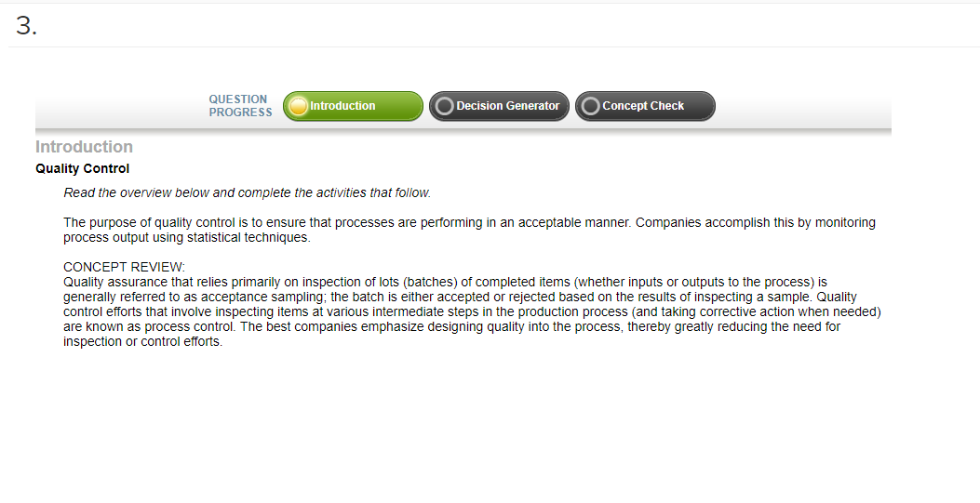Image resolution: width=980 pixels, height=503 pixels.
Task: Click the CONCEPT REVIEW label
Action: pos(124,267)
